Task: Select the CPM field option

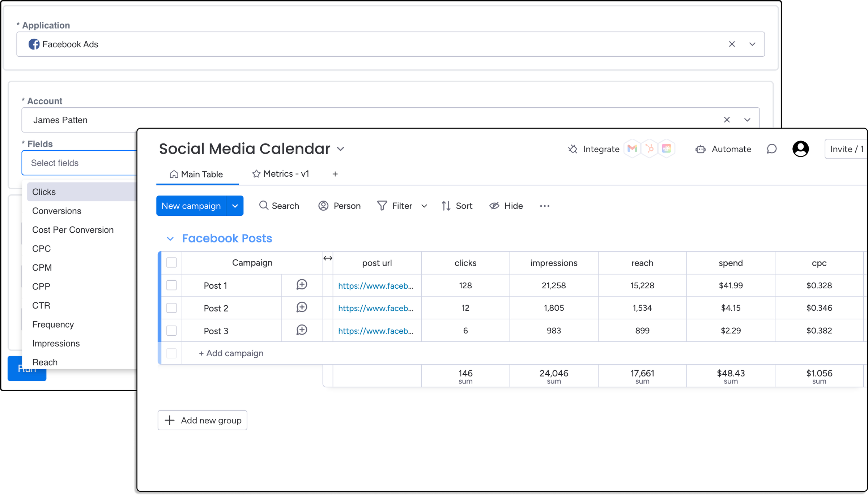Action: 42,267
